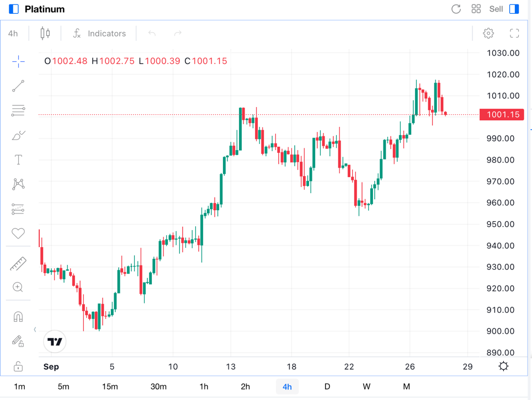This screenshot has width=532, height=400.
Task: Switch to the 1h timeframe tab
Action: pos(204,387)
